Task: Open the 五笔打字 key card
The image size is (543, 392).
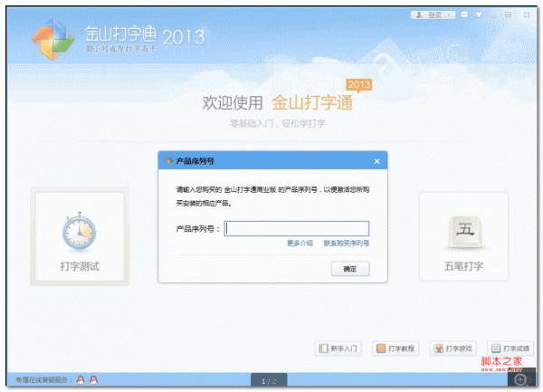Action: pyautogui.click(x=463, y=236)
